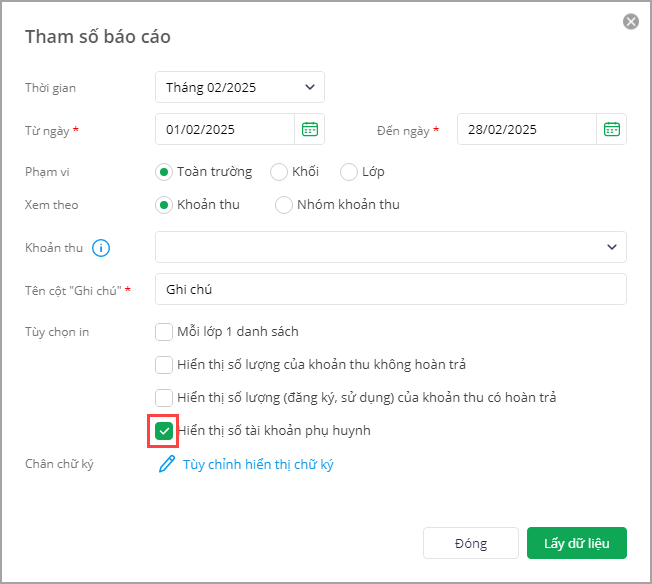Select the Khối radio button

(x=279, y=172)
